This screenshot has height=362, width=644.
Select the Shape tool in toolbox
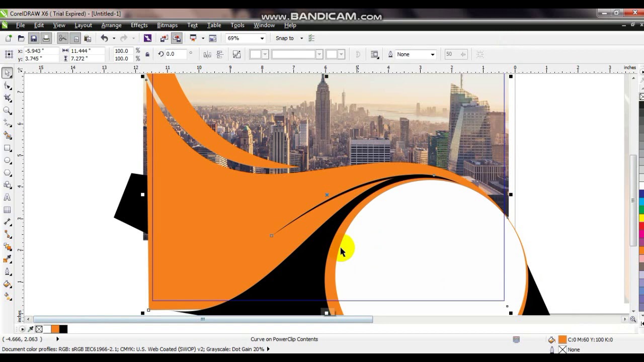8,86
